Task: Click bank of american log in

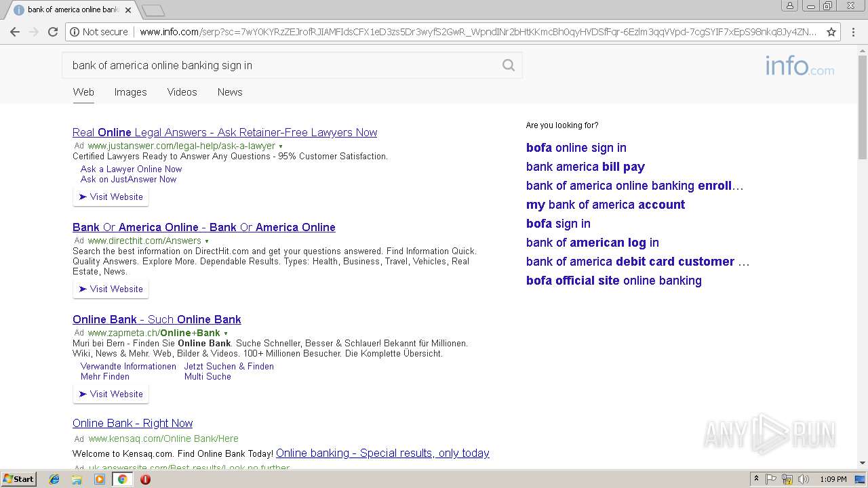Action: coord(592,243)
